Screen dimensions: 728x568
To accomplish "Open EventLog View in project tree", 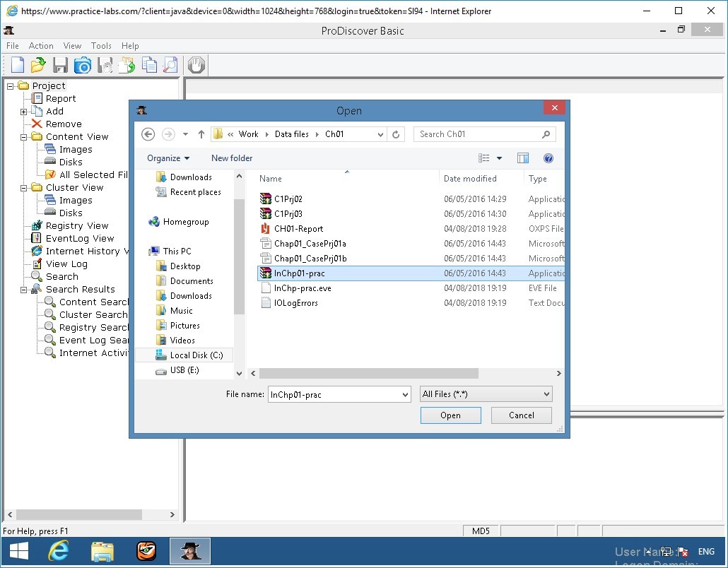I will click(x=80, y=238).
